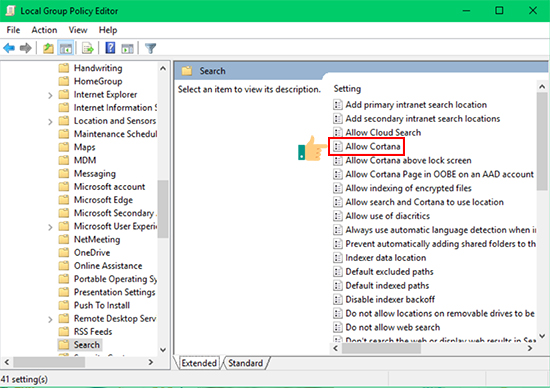
Task: Select Default excluded paths setting
Action: (x=389, y=272)
